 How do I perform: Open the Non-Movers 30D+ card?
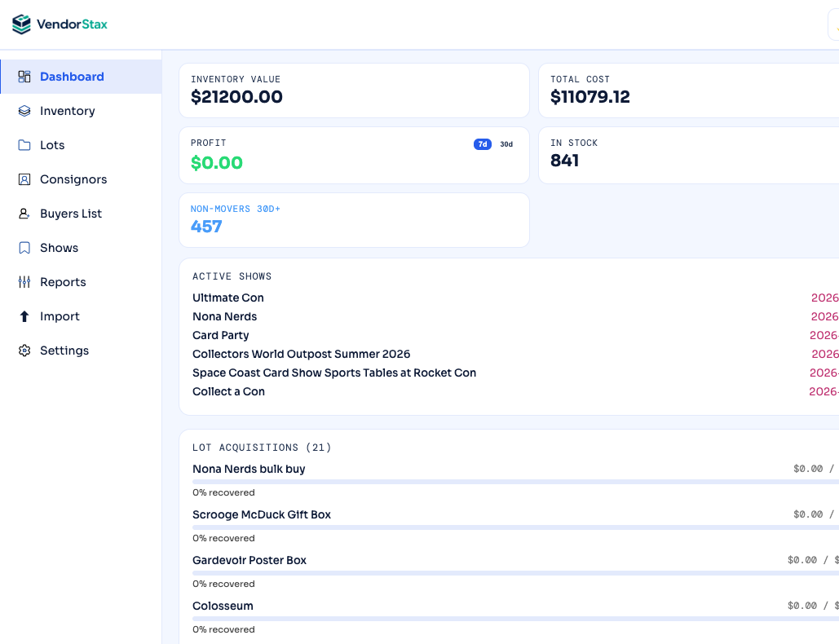pyautogui.click(x=354, y=220)
